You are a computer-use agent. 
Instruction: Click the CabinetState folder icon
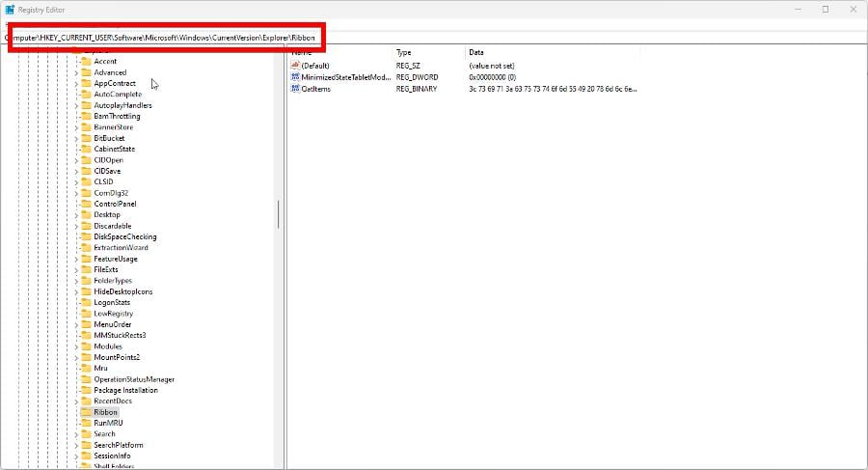coord(86,149)
